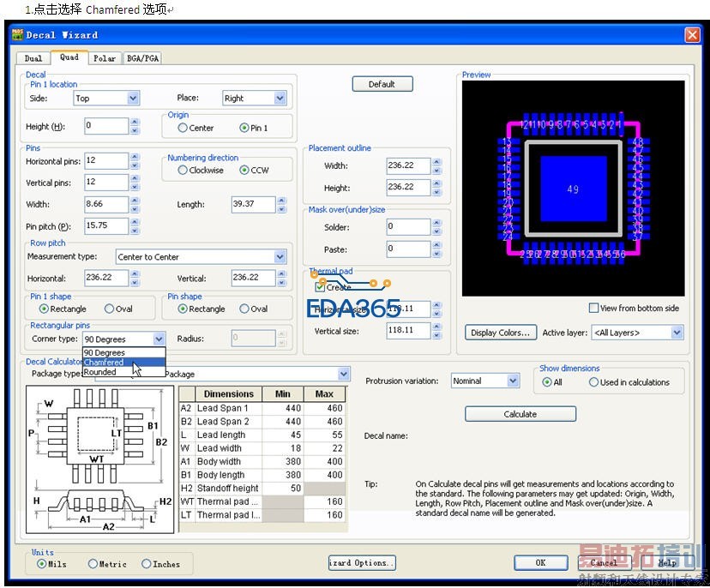This screenshot has height=588, width=710.
Task: Open Protrusion variation dropdown
Action: click(x=513, y=381)
